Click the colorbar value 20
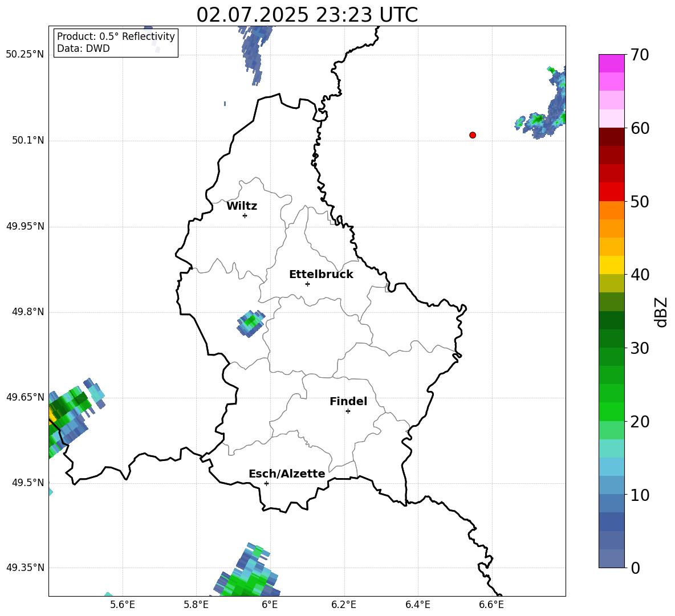The height and width of the screenshot is (616, 675). 640,421
